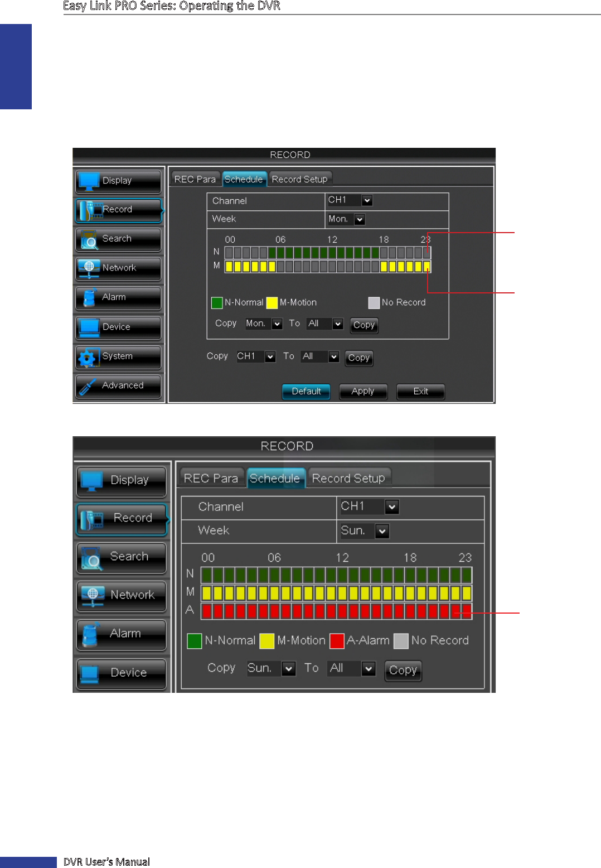This screenshot has width=601, height=868.
Task: Toggle hour 00 Motion cell in lower schedule
Action: 207,593
